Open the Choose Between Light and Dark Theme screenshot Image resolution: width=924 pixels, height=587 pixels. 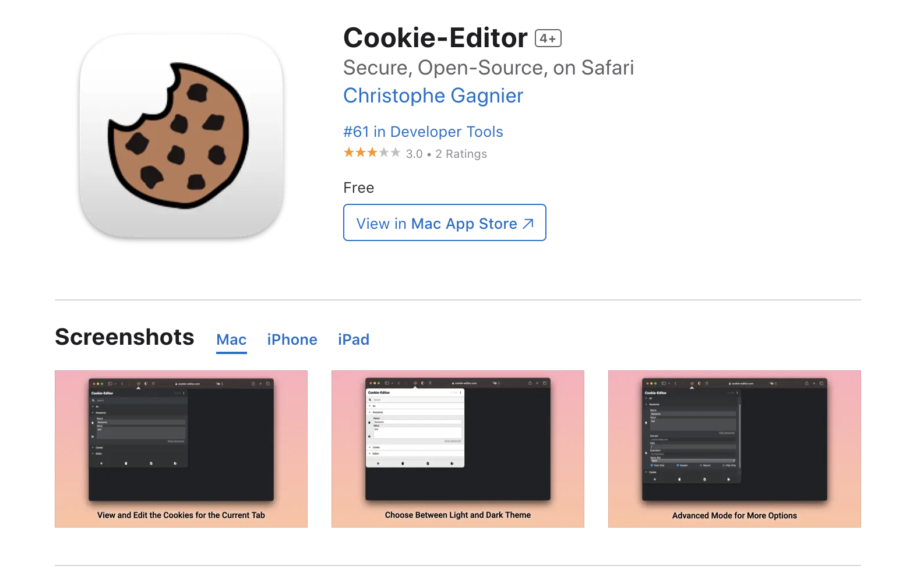coord(458,449)
